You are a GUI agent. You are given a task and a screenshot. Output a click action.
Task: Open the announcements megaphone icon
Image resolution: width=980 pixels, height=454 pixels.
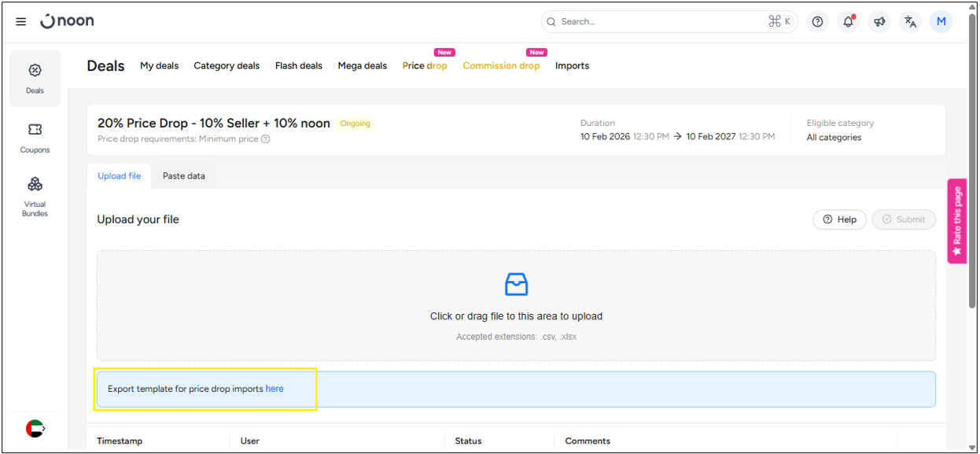click(x=879, y=22)
